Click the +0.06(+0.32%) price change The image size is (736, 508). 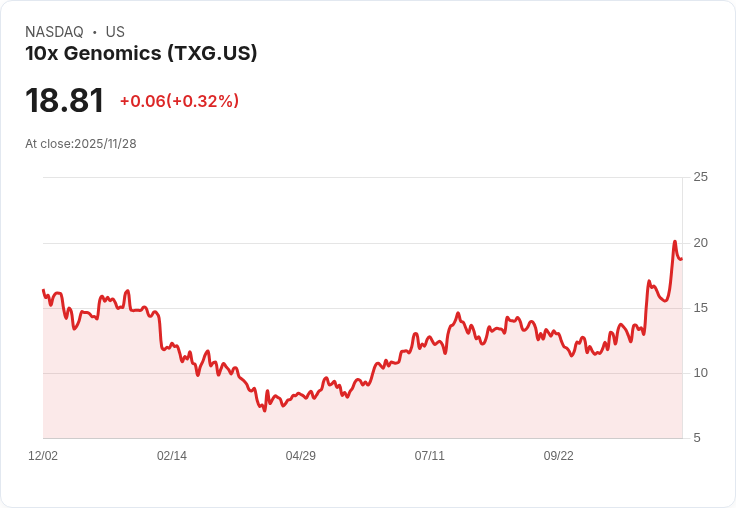(179, 101)
